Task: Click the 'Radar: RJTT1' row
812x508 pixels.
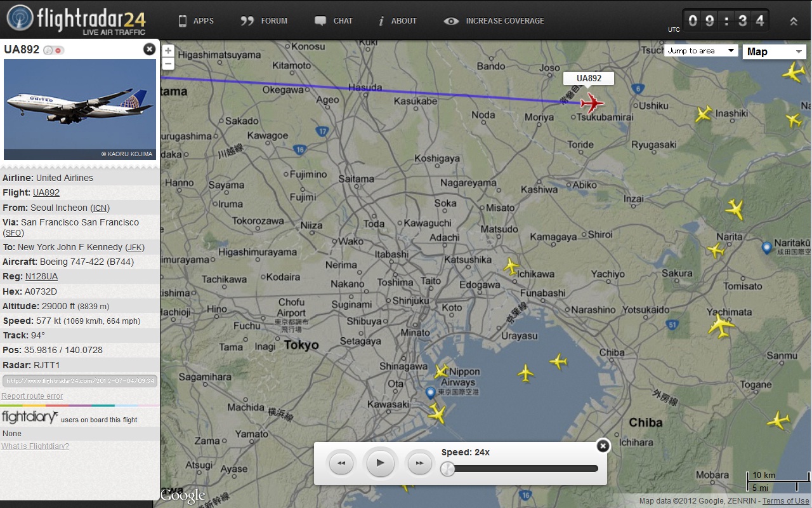Action: pyautogui.click(x=80, y=364)
